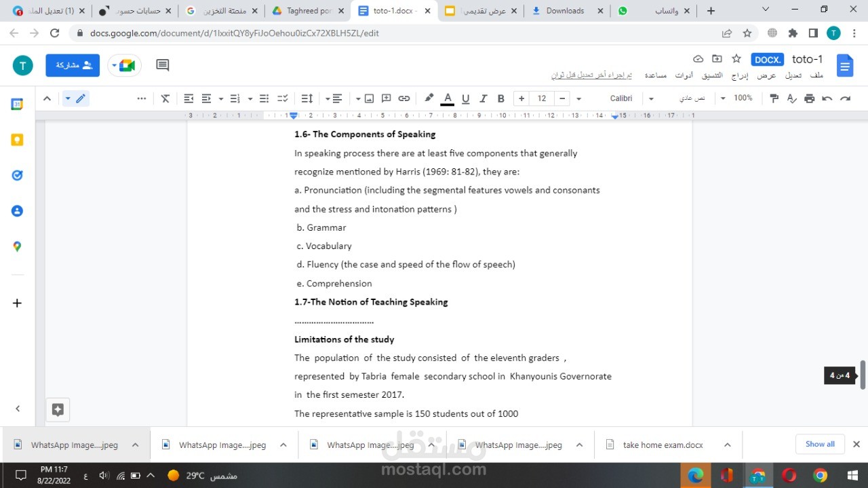Screen dimensions: 868x488
Task: Star the toto-1 document
Action: pyautogui.click(x=736, y=59)
